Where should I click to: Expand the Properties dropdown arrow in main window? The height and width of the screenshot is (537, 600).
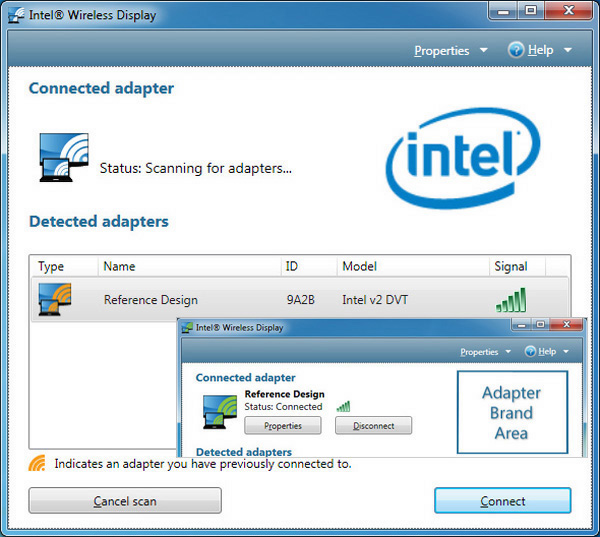pos(484,50)
